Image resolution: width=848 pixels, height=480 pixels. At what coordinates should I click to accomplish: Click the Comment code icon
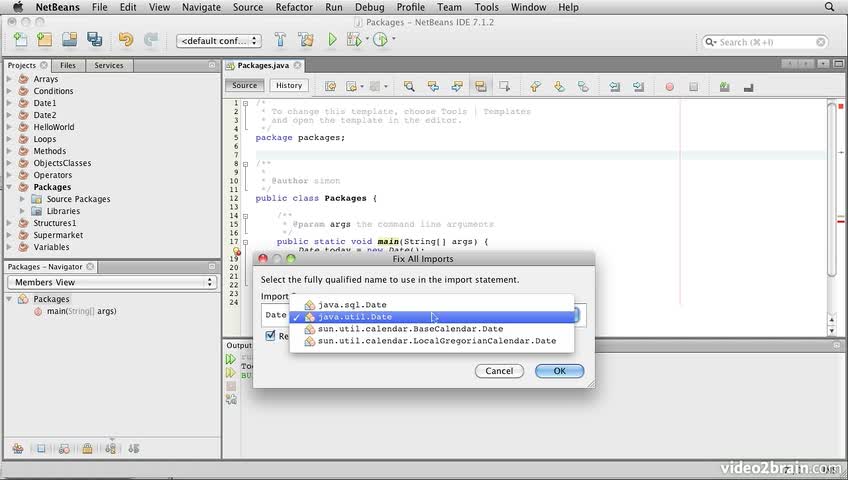pyautogui.click(x=724, y=86)
